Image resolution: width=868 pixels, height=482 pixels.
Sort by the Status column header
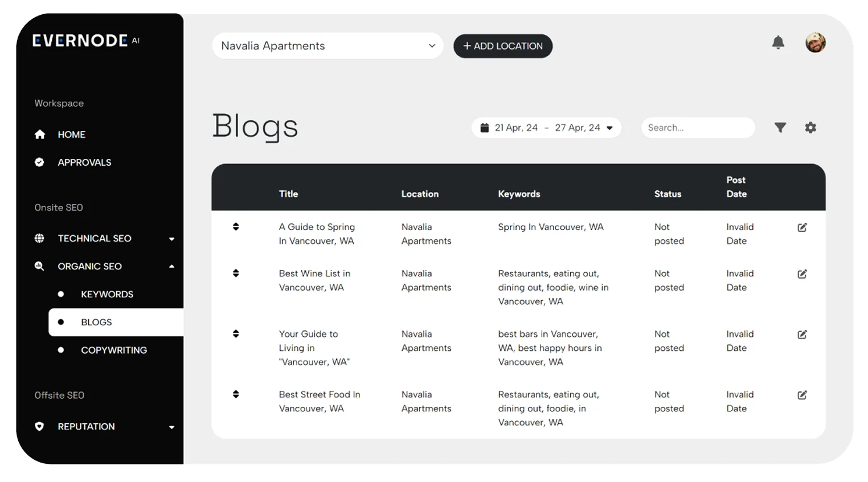pyautogui.click(x=668, y=194)
